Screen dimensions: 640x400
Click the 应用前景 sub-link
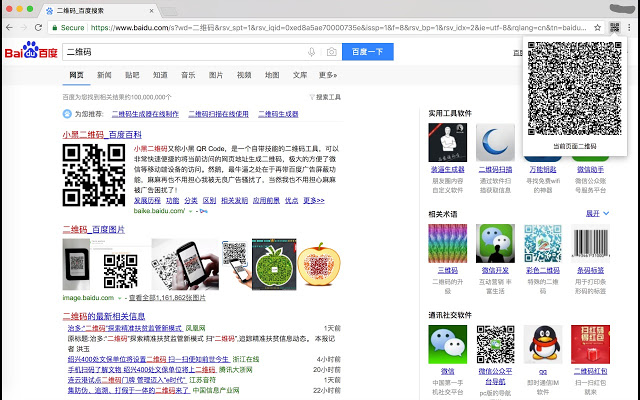point(266,200)
